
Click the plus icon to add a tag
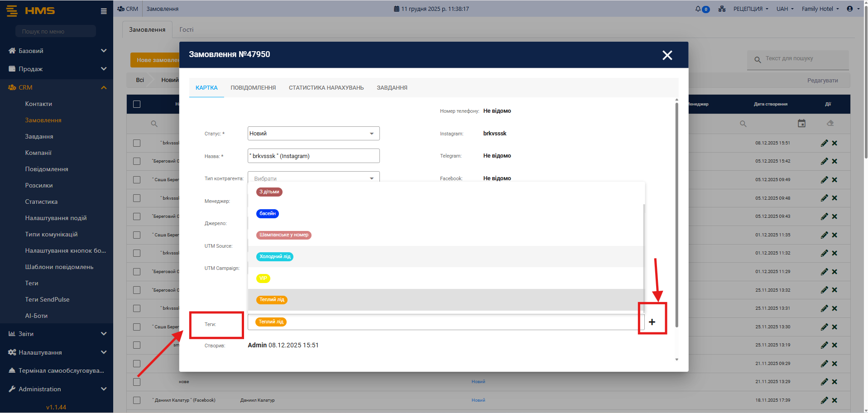pos(652,322)
